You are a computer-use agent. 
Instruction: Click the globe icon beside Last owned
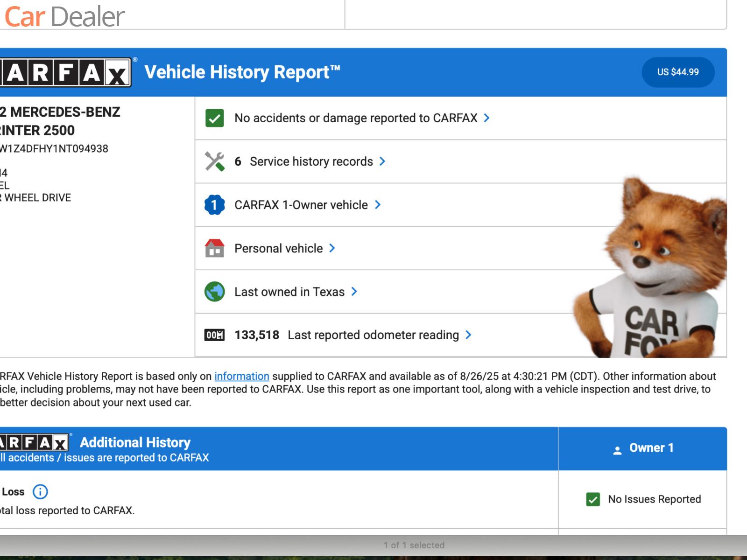pos(214,292)
